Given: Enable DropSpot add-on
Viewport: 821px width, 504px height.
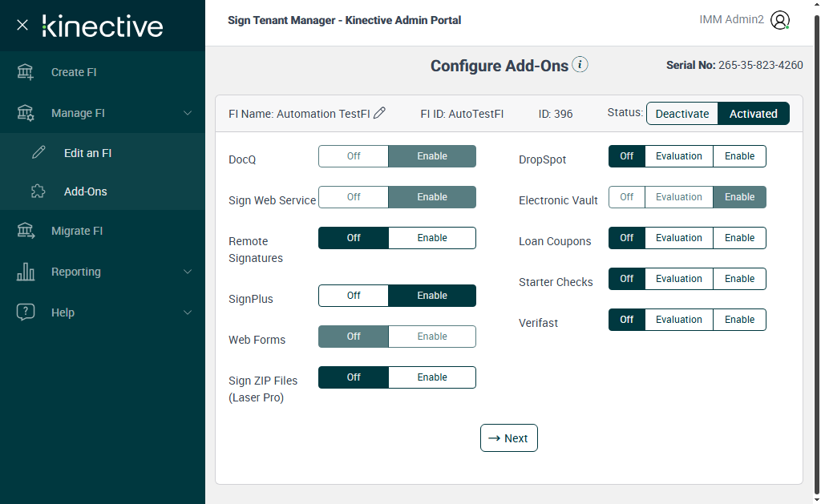Looking at the screenshot, I should tap(739, 156).
